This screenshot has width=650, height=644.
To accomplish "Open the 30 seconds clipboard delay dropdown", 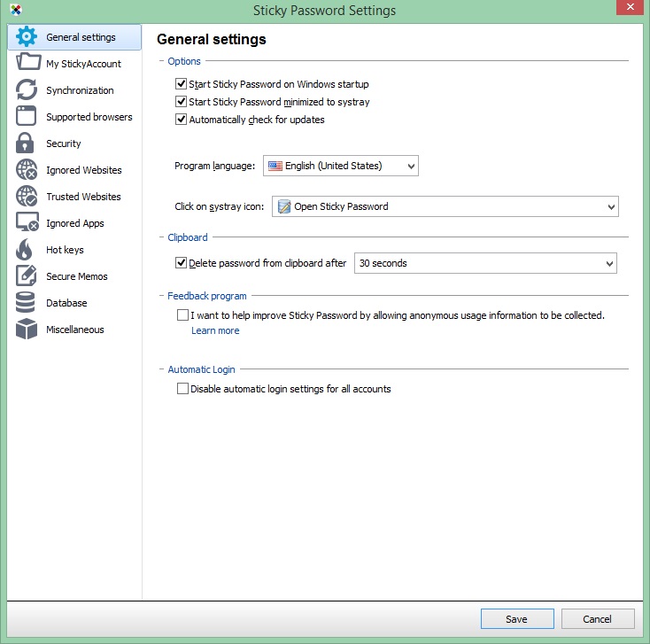I will (485, 263).
